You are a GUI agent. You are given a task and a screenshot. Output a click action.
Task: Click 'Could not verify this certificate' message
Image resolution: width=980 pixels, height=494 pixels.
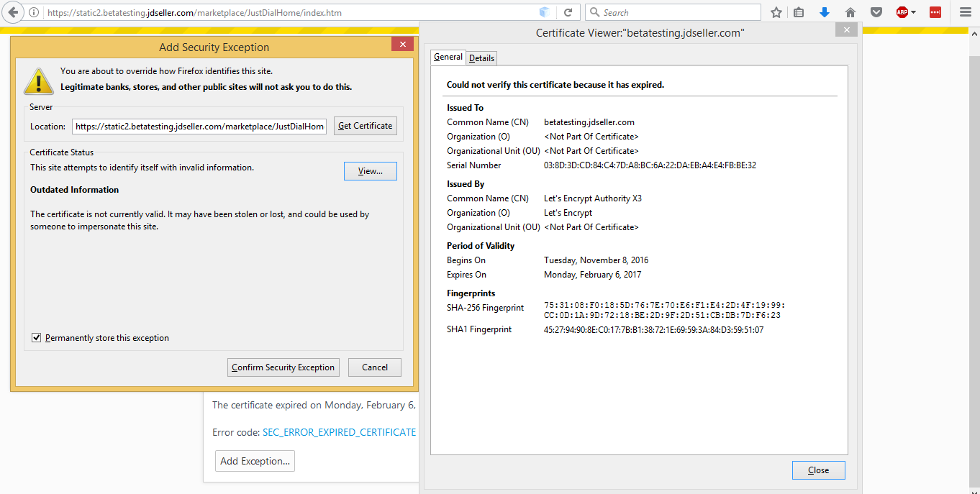(x=555, y=85)
